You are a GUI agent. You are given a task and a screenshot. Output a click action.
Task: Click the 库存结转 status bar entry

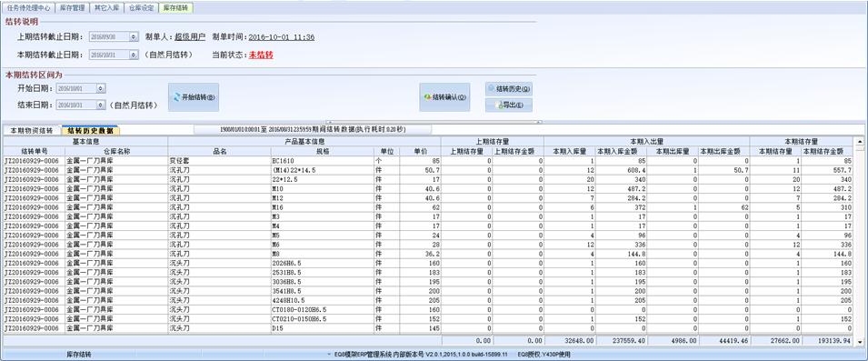[x=79, y=355]
